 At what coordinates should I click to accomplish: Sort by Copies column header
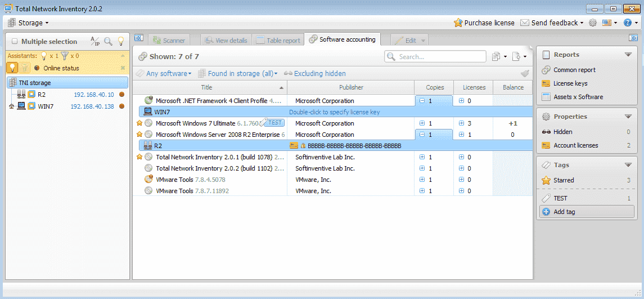(x=435, y=87)
